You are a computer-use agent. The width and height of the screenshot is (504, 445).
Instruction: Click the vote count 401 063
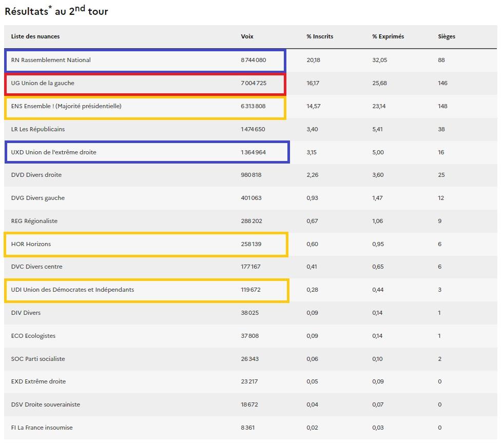click(251, 198)
